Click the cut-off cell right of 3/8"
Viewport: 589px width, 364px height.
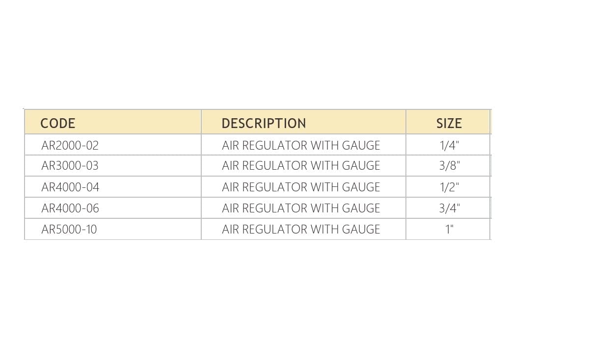[491, 166]
